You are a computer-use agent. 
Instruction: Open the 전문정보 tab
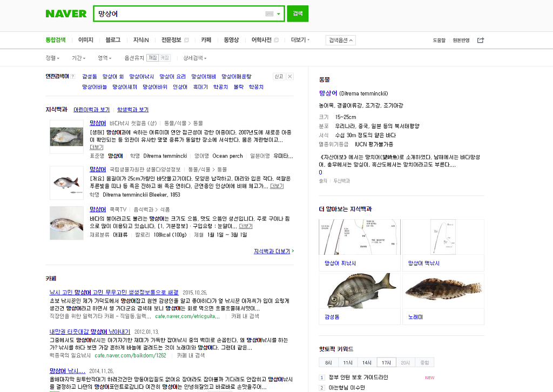(x=171, y=40)
